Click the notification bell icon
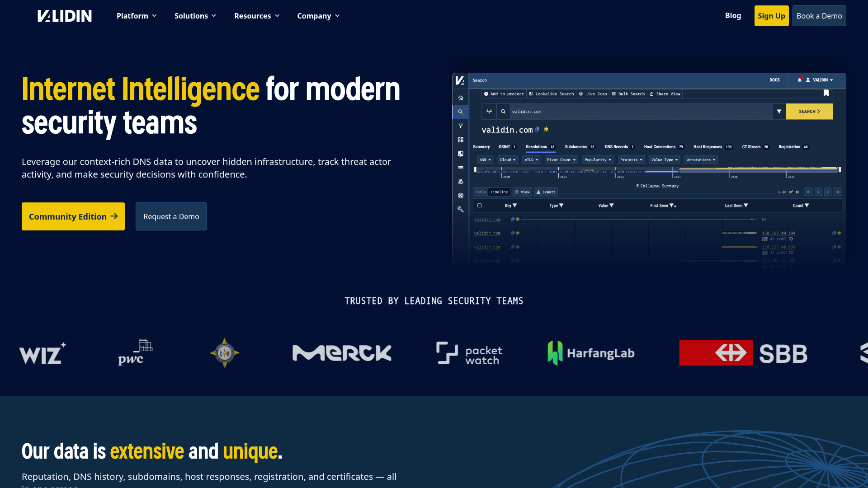Screen dimensions: 868x488 tap(800, 80)
